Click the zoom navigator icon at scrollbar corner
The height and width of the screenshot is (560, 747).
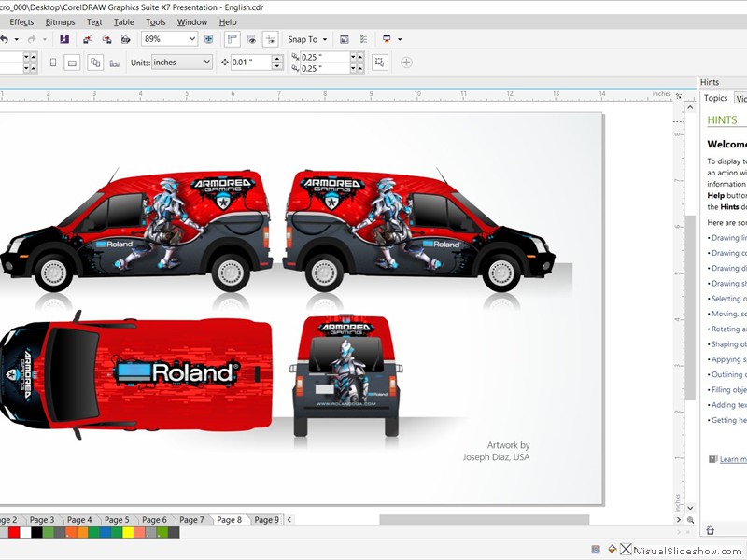[690, 520]
